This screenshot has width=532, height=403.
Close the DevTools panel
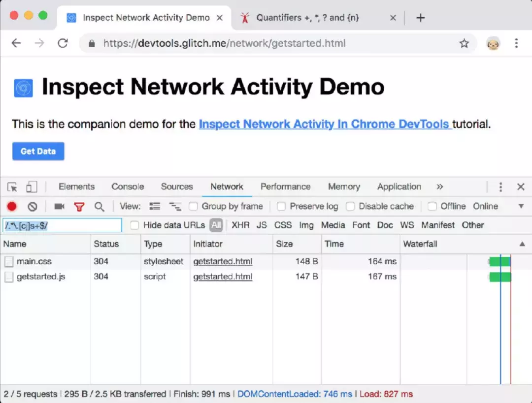point(521,187)
